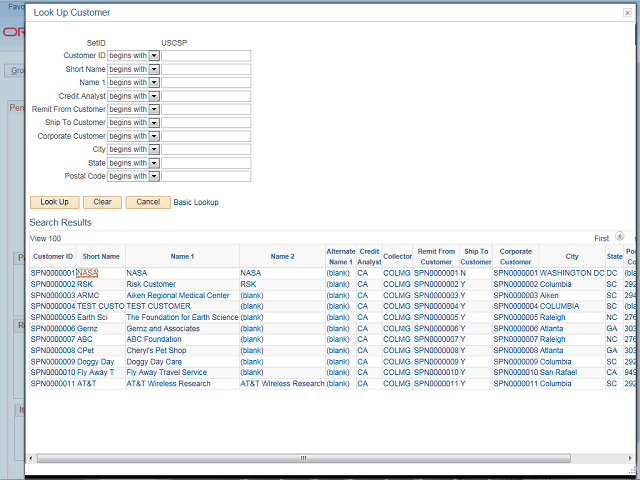Sort by State column header

(x=614, y=257)
